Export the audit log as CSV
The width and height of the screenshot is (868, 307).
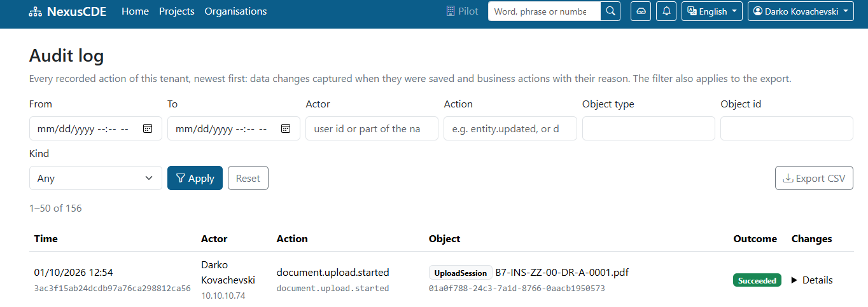point(814,178)
